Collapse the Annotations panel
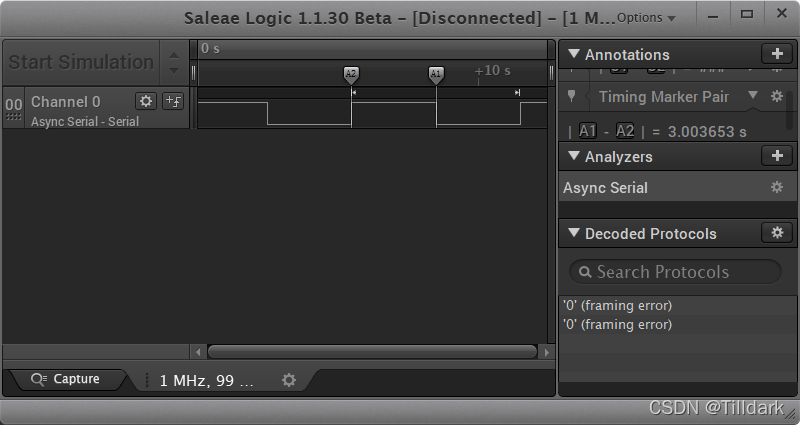800x425 pixels. (573, 54)
